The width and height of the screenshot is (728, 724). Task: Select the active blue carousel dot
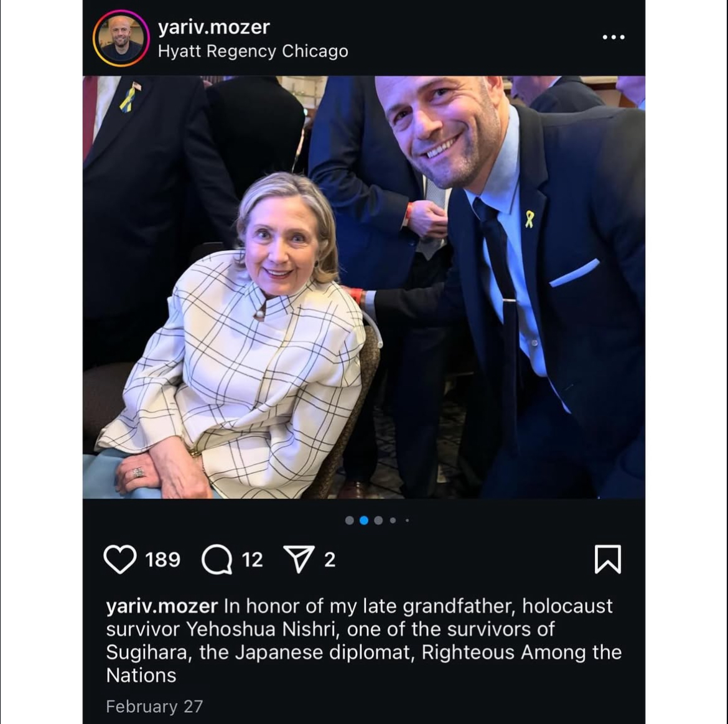tap(364, 520)
